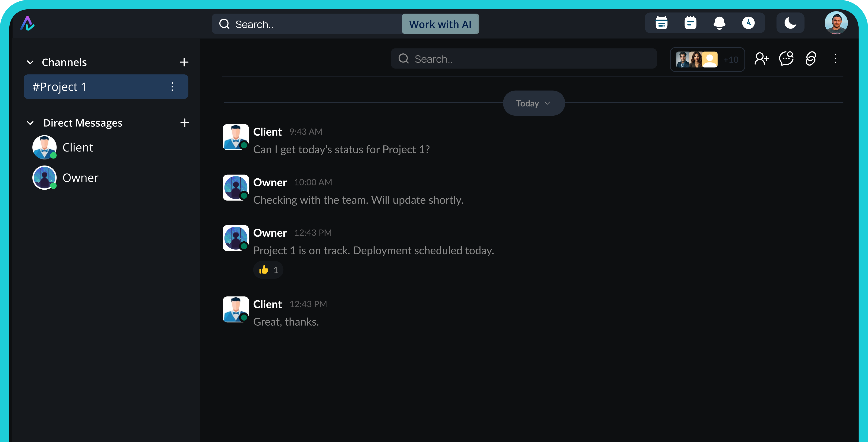Open the #Project 1 channel options menu

[x=172, y=87]
